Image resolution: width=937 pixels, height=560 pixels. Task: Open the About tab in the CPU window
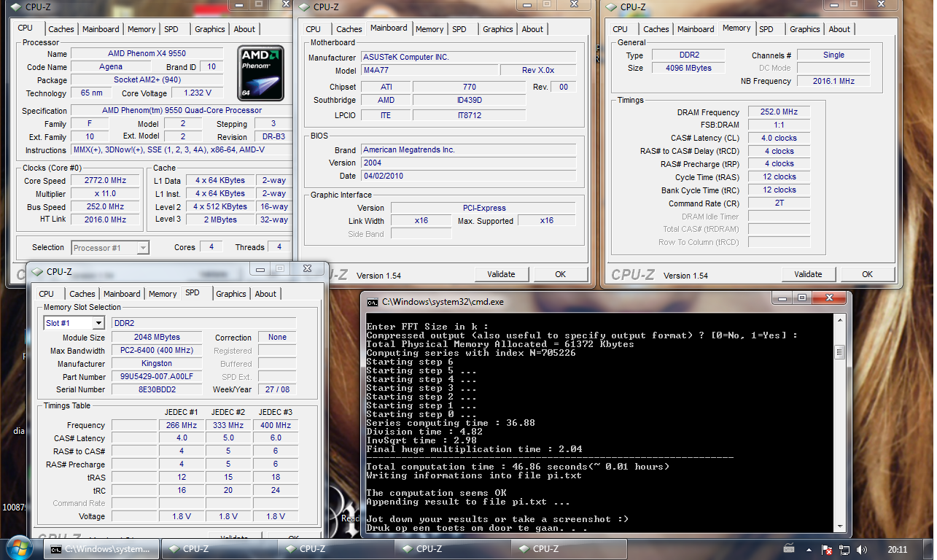pyautogui.click(x=244, y=29)
